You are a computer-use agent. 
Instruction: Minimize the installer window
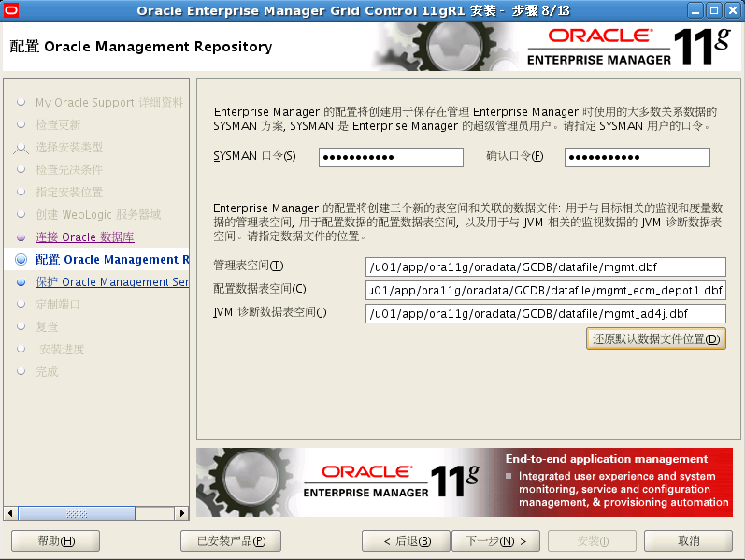tap(695, 10)
